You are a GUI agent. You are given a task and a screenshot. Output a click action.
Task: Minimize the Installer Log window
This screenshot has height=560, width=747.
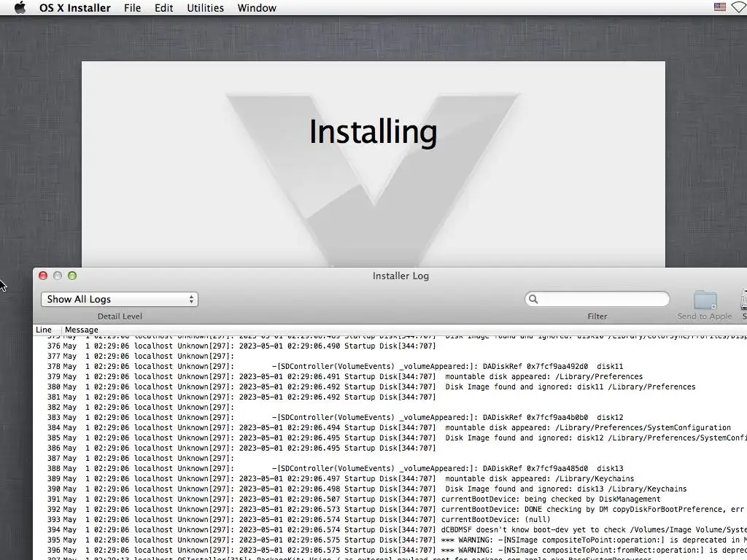tap(58, 276)
